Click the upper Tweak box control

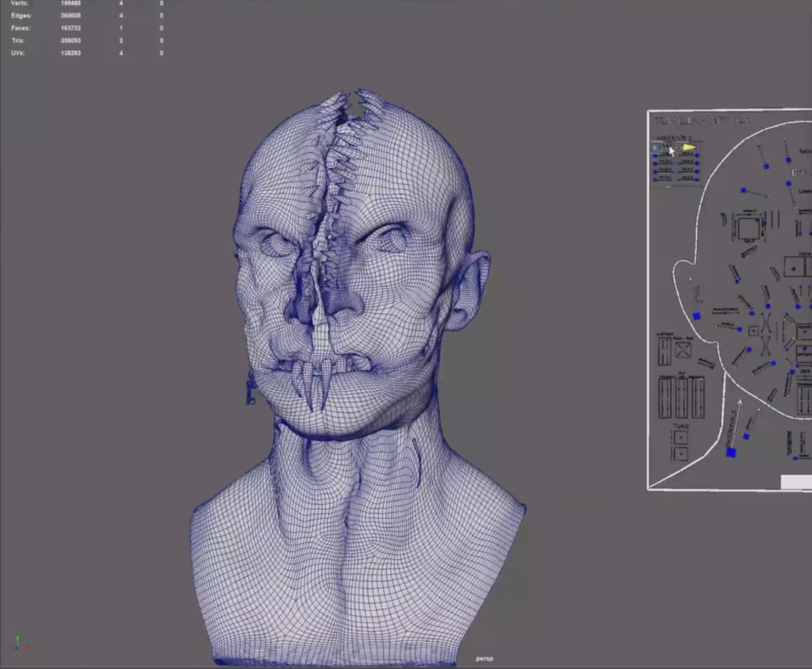pyautogui.click(x=681, y=437)
